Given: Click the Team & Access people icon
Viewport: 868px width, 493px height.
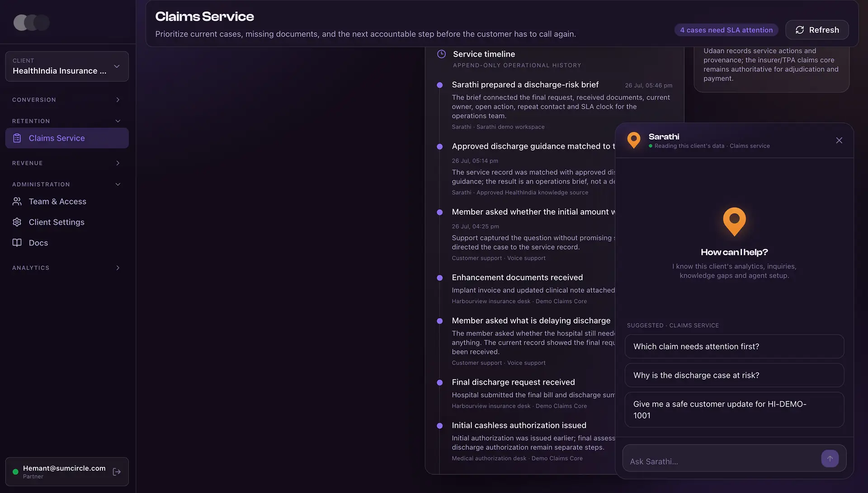Looking at the screenshot, I should tap(17, 201).
